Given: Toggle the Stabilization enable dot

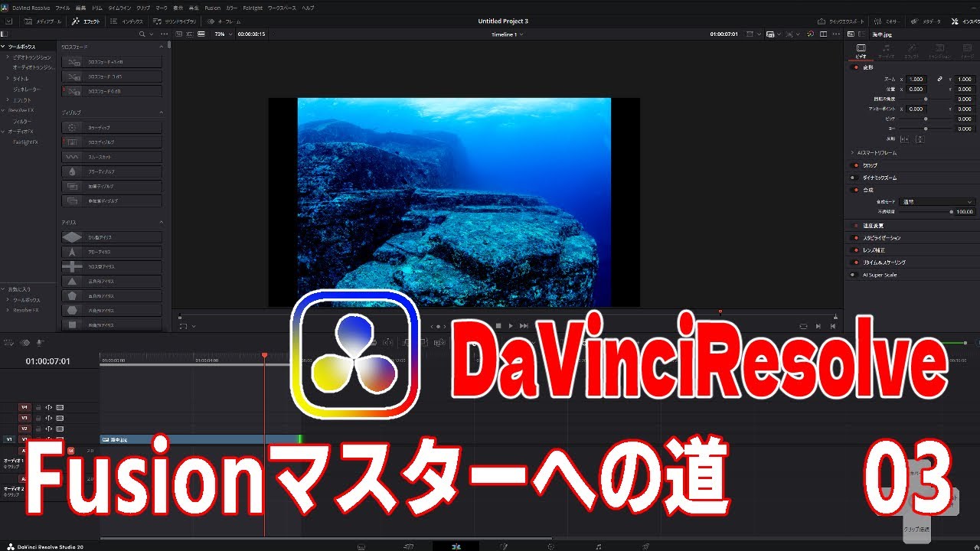Looking at the screenshot, I should pos(855,238).
